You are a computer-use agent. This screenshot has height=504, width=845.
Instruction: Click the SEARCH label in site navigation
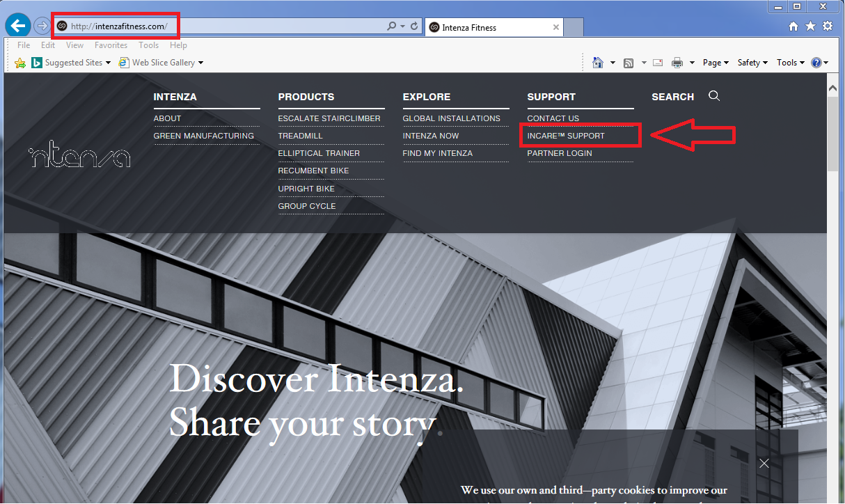pyautogui.click(x=673, y=97)
